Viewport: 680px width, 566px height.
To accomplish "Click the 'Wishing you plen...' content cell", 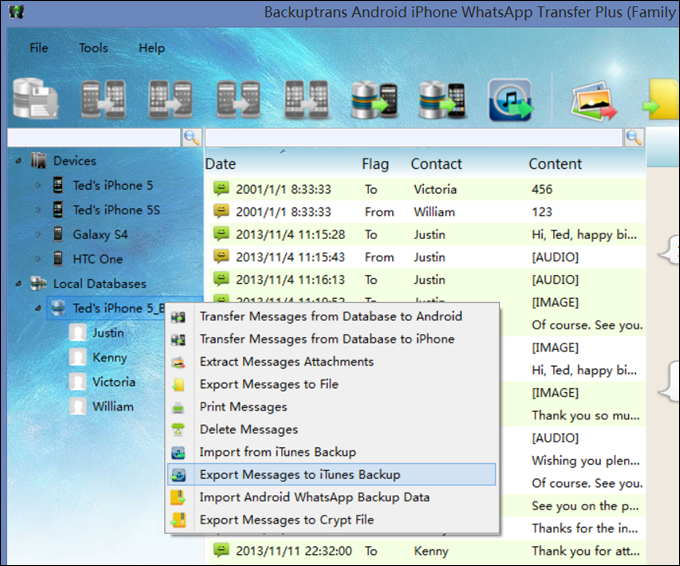I will point(585,461).
